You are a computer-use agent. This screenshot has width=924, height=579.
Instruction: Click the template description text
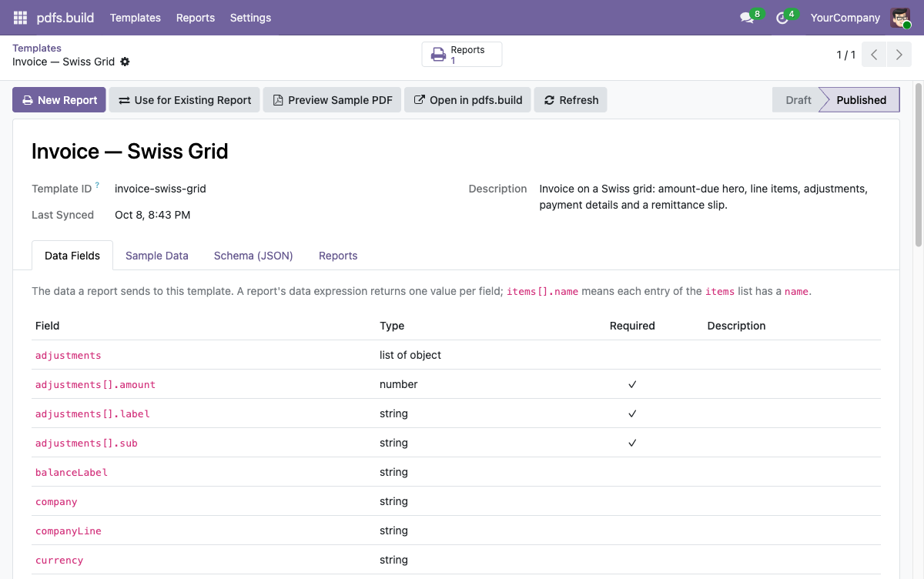(703, 197)
